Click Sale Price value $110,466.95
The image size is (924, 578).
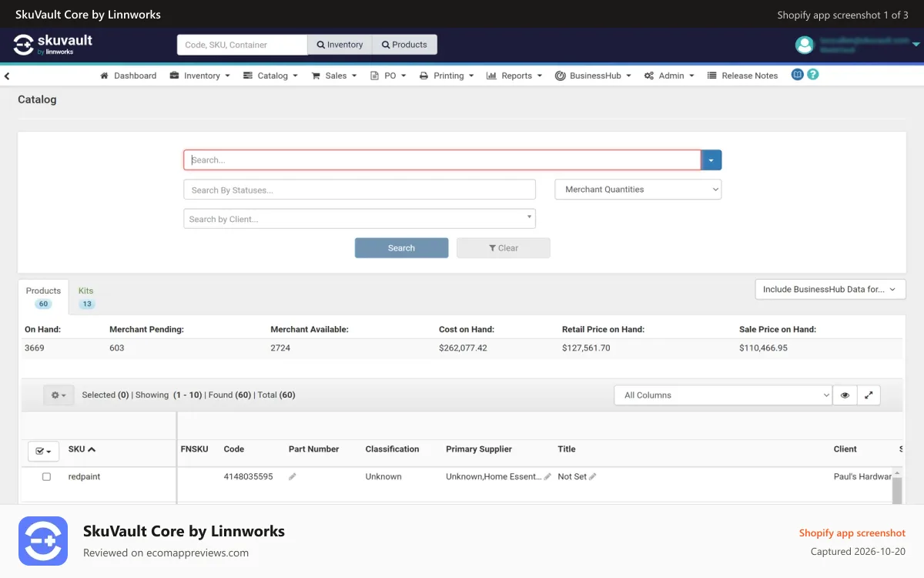click(763, 348)
